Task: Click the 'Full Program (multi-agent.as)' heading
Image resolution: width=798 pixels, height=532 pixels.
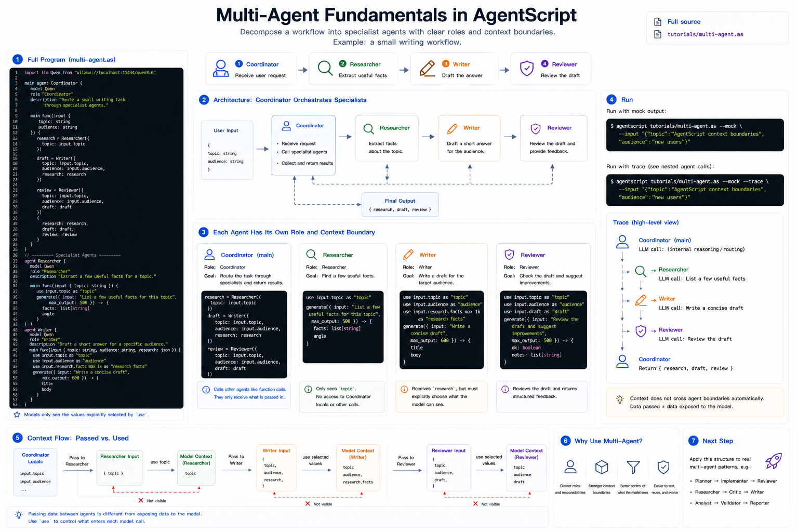Action: click(x=72, y=60)
